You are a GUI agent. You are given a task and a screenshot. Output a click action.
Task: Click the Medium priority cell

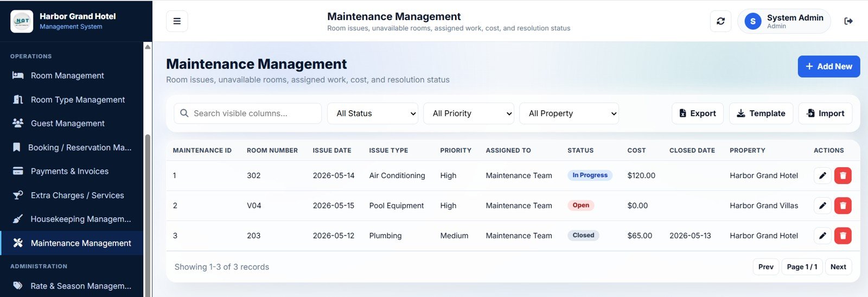click(454, 236)
